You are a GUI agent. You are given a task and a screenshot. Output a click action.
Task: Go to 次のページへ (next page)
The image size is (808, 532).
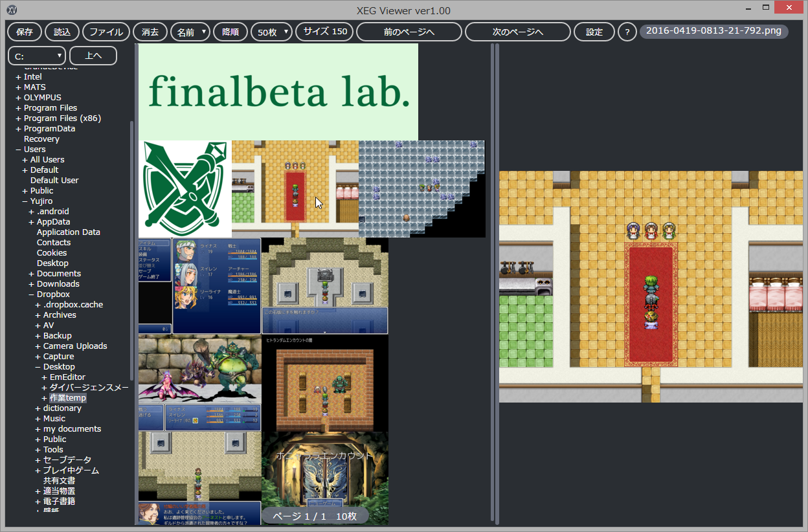pyautogui.click(x=518, y=32)
